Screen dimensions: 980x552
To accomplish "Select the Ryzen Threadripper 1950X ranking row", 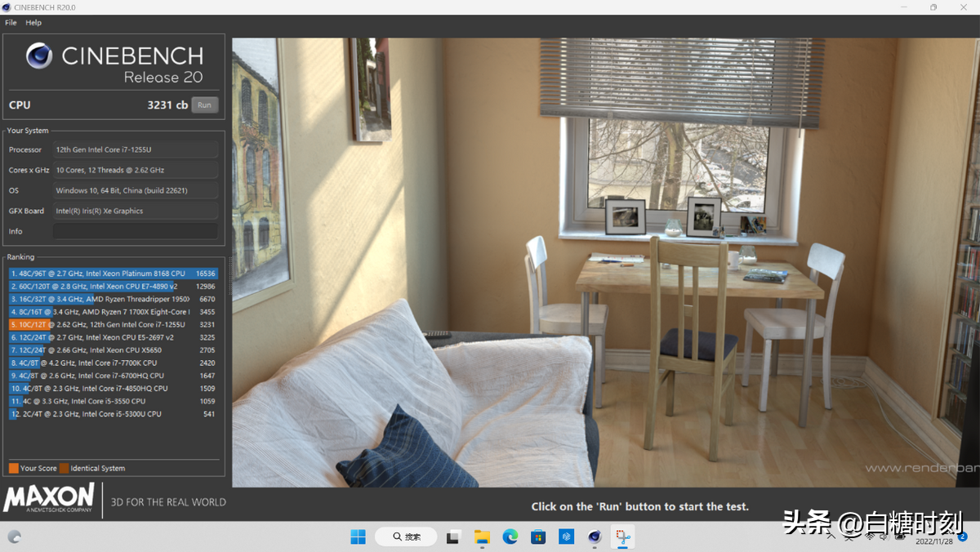I will [114, 299].
